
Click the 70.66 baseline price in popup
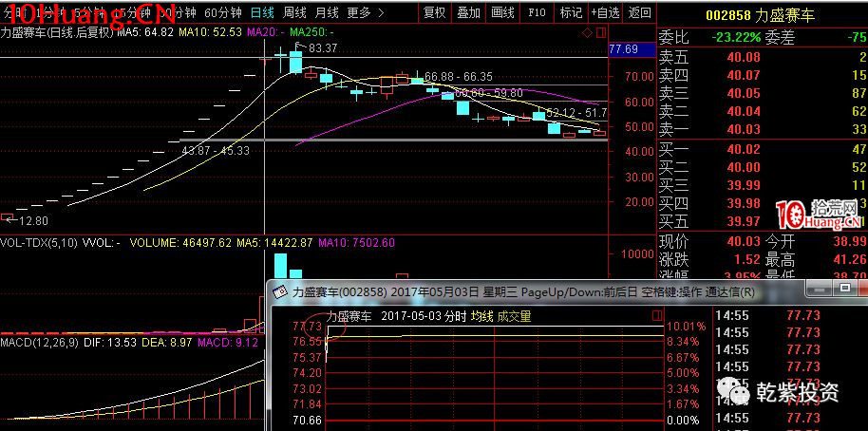point(308,422)
